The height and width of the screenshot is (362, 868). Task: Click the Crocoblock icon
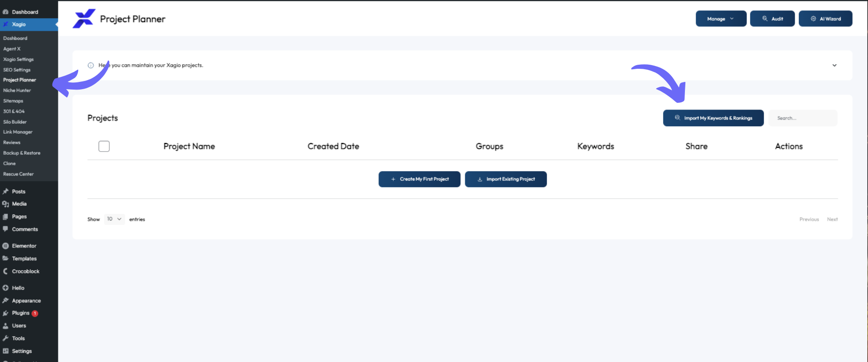5,271
